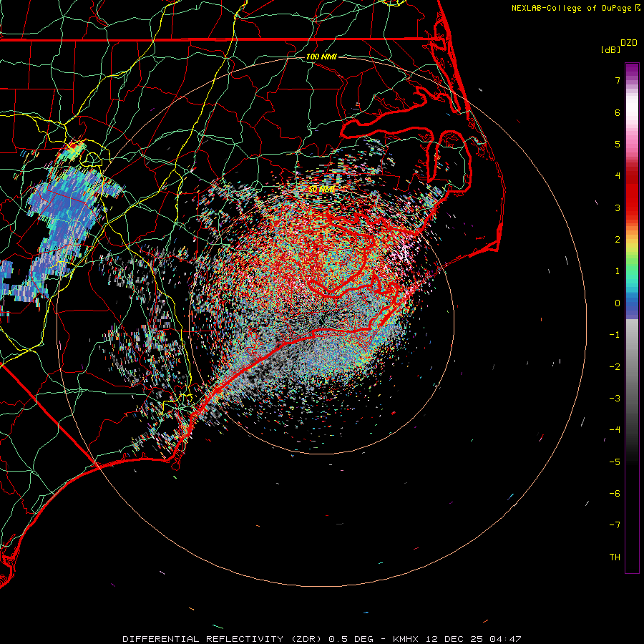The width and height of the screenshot is (644, 644).
Task: Click the TH threshold label on the scale
Action: click(615, 557)
